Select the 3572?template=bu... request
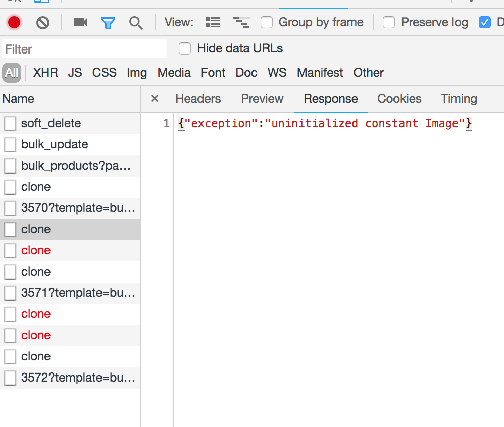This screenshot has height=427, width=504. point(70,378)
